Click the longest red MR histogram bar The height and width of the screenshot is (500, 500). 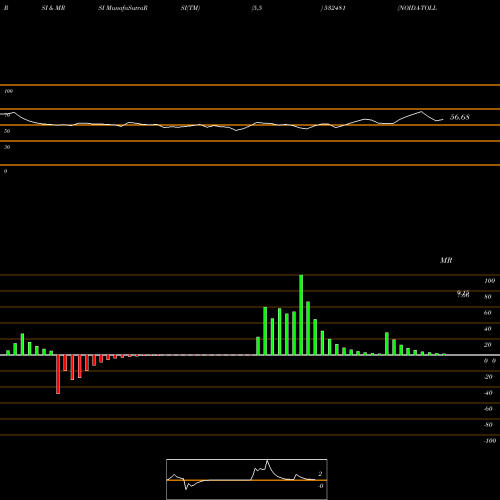(58, 374)
